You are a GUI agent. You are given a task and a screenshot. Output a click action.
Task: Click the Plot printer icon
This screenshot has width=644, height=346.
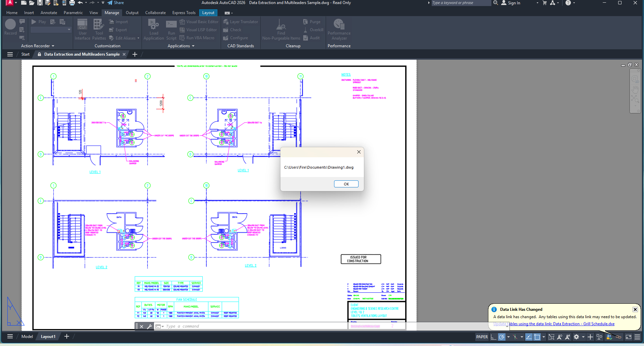(72, 3)
